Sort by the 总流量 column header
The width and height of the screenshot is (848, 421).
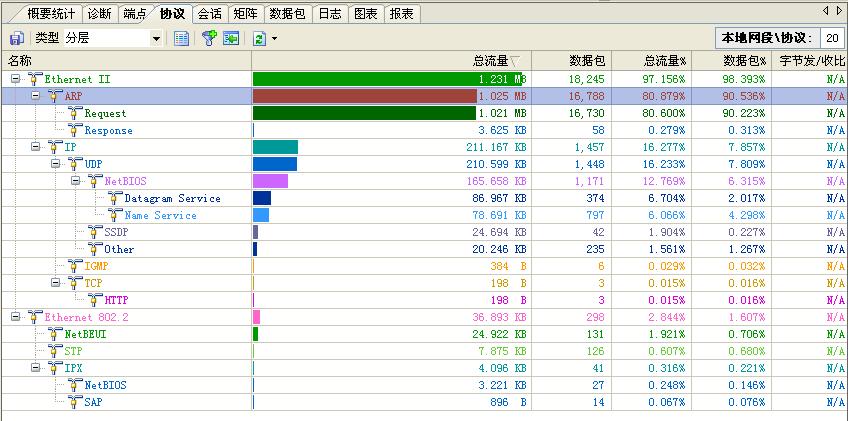392,60
